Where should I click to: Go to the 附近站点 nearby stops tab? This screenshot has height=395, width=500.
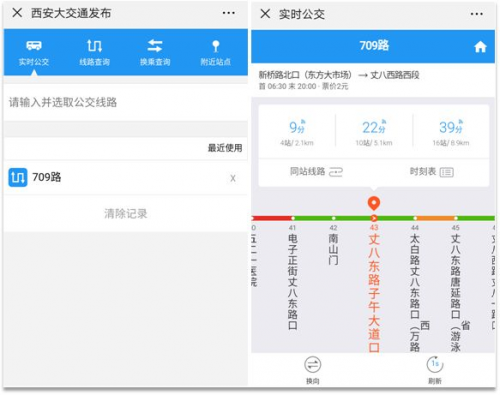click(216, 53)
